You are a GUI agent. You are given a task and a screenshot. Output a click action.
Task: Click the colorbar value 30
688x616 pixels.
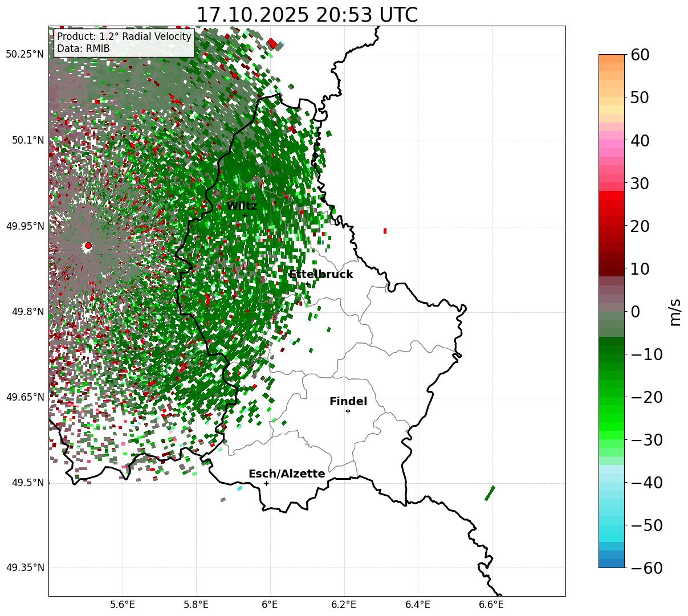[x=639, y=183]
